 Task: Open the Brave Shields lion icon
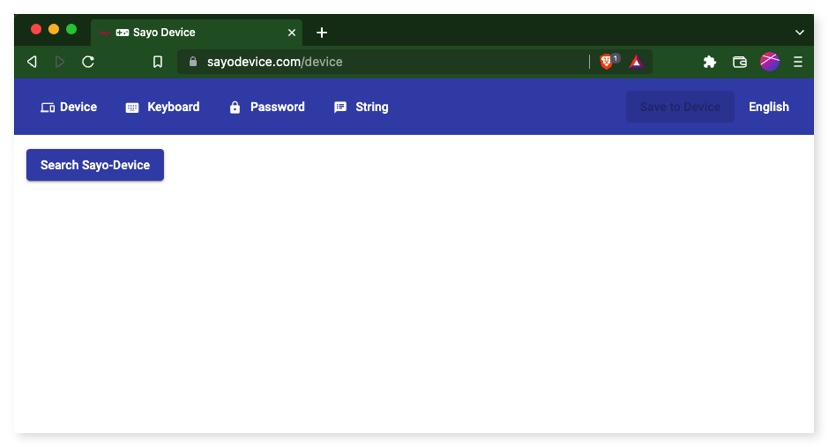(x=607, y=62)
